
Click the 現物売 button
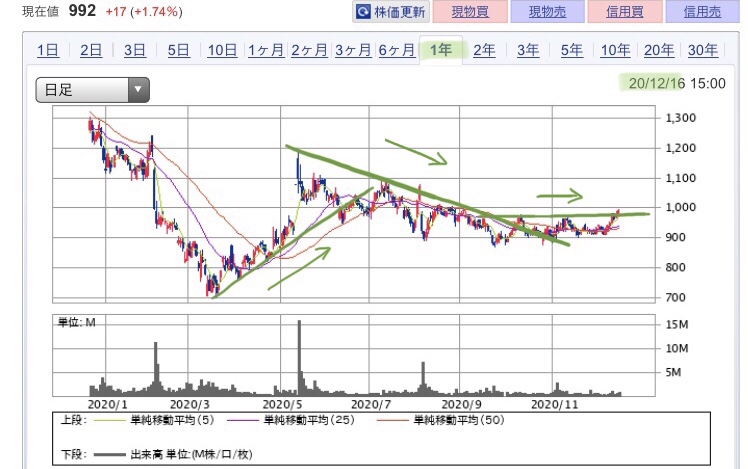pos(547,11)
